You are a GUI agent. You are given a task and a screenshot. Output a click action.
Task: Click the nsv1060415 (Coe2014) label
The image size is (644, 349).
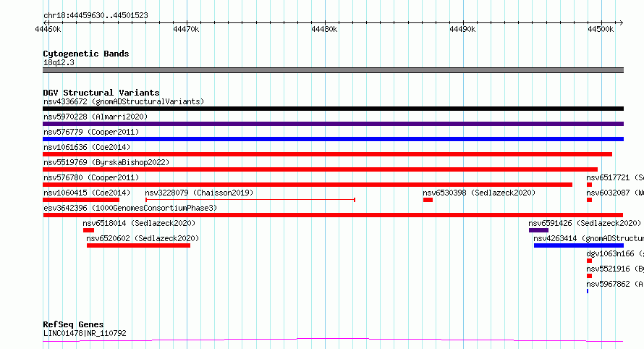pos(87,193)
